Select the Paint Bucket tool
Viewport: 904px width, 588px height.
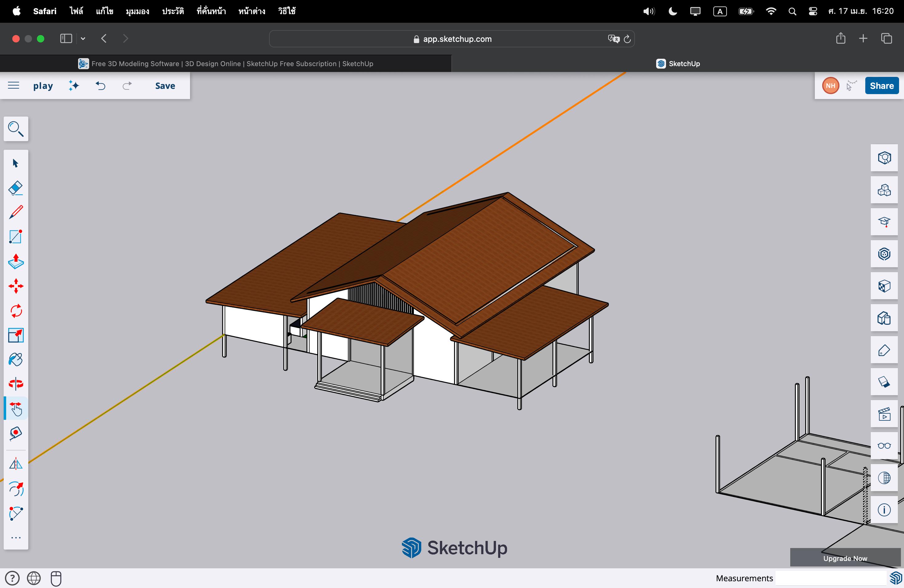(x=16, y=359)
